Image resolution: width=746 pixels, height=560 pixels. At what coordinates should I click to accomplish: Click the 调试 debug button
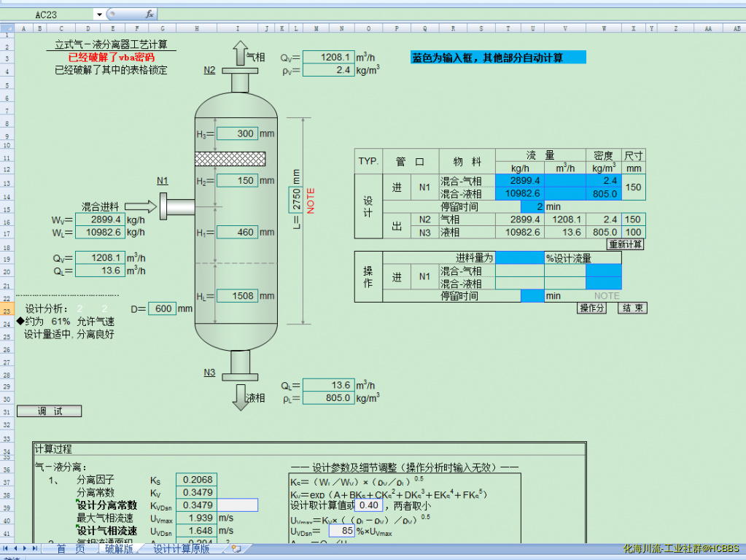(x=49, y=411)
